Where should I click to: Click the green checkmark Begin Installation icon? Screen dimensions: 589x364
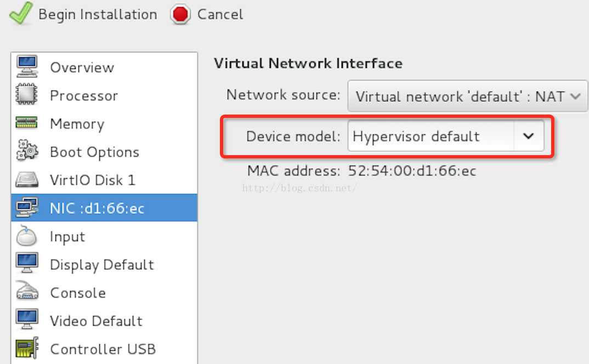pos(21,13)
